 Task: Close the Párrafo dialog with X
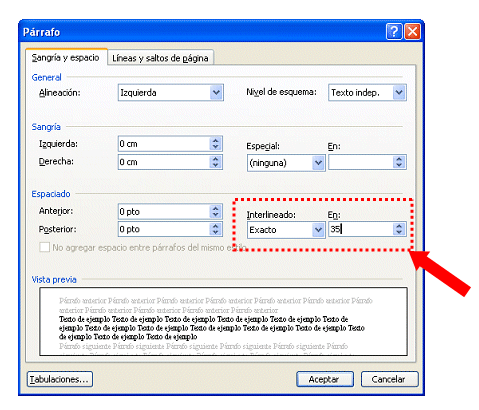(412, 32)
